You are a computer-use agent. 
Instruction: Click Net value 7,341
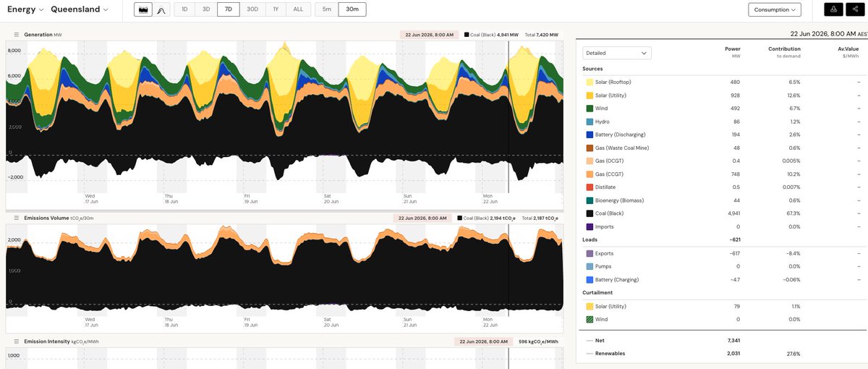pyautogui.click(x=732, y=340)
